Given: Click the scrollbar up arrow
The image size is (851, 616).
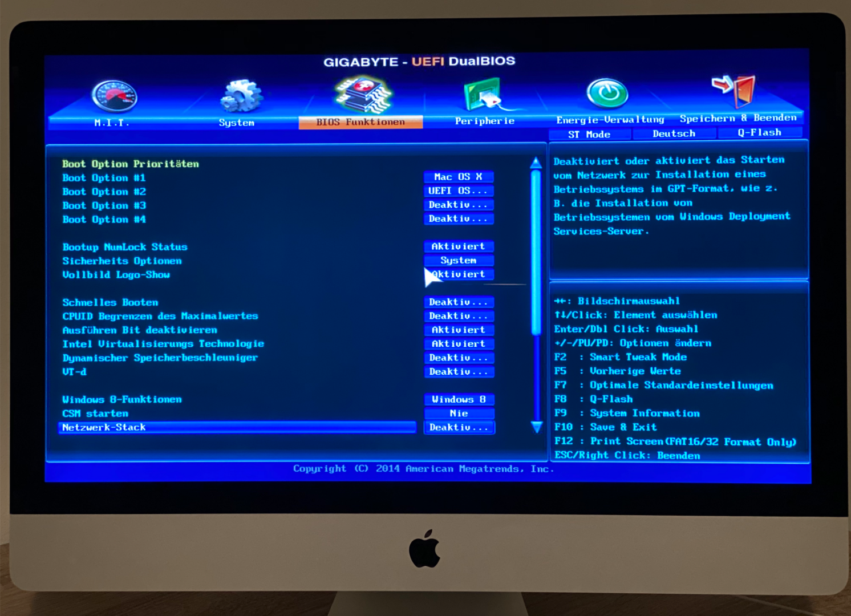Looking at the screenshot, I should click(x=536, y=163).
